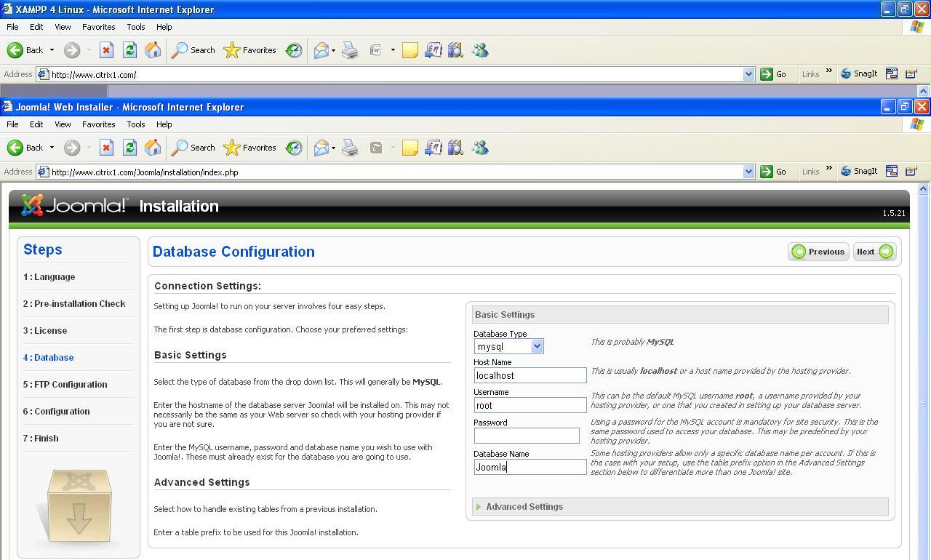This screenshot has height=560, width=931.
Task: Stop page loading with the red X icon
Action: (x=106, y=148)
